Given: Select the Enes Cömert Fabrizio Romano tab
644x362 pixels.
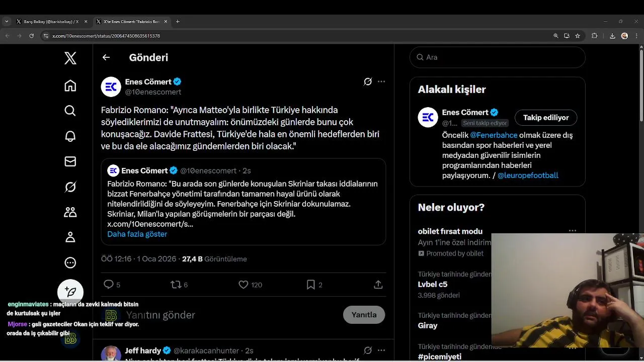Looking at the screenshot, I should 131,22.
